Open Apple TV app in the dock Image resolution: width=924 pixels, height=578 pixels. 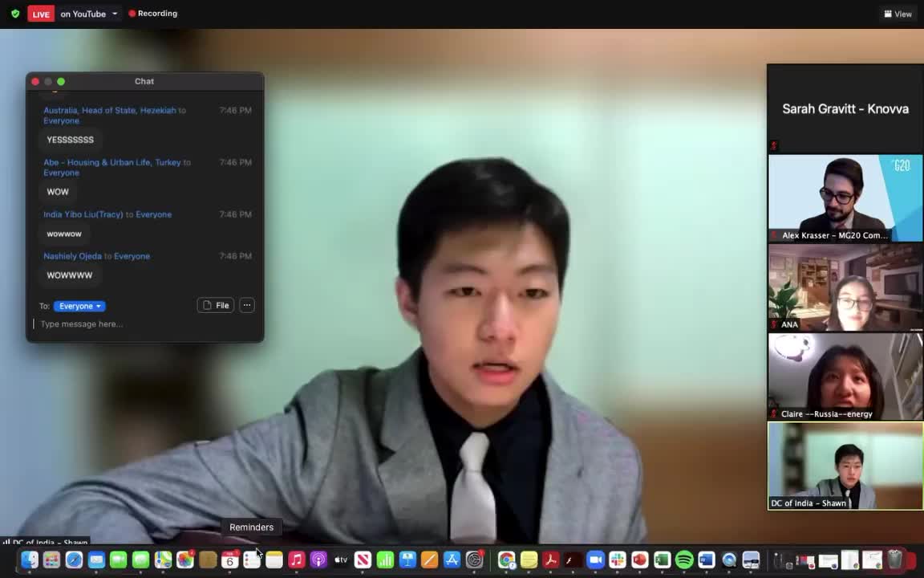341,560
